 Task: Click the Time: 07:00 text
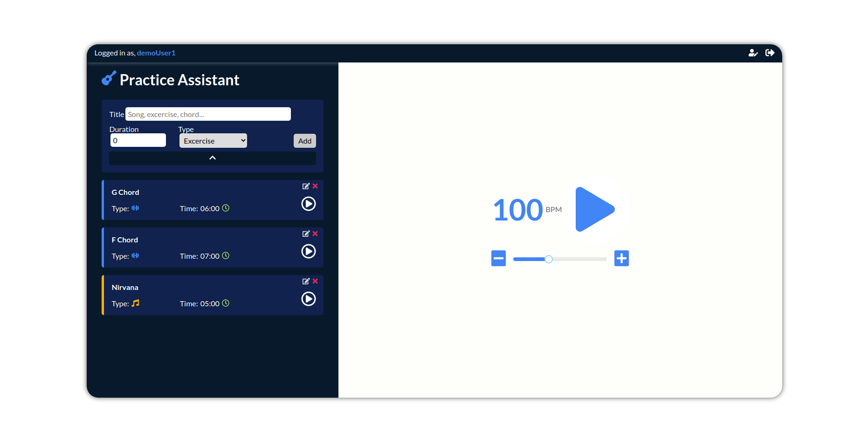tap(200, 256)
